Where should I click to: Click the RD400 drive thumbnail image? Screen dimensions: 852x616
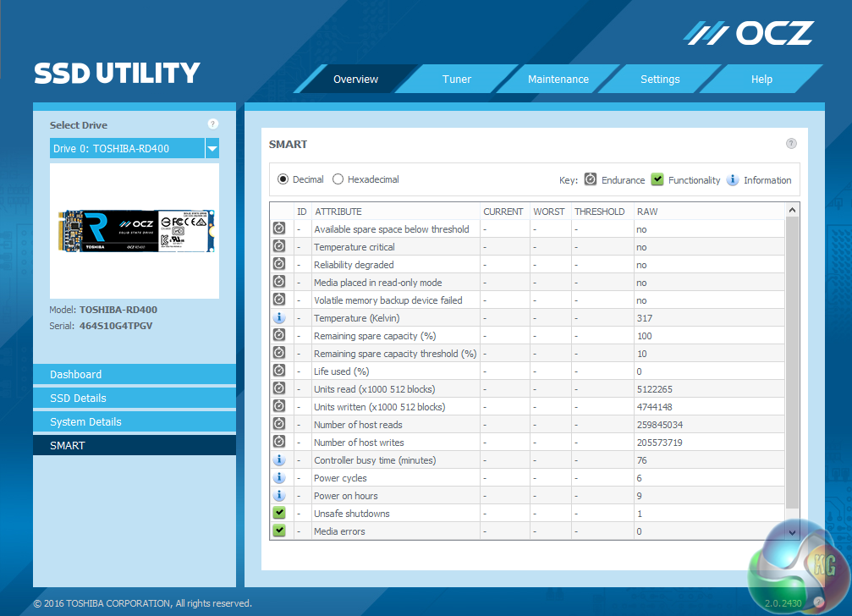click(x=136, y=231)
